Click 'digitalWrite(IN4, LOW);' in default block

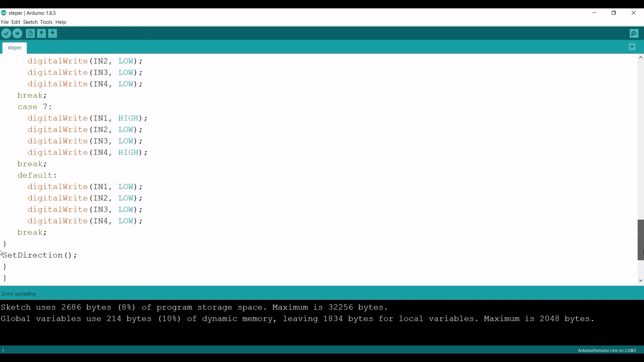85,221
